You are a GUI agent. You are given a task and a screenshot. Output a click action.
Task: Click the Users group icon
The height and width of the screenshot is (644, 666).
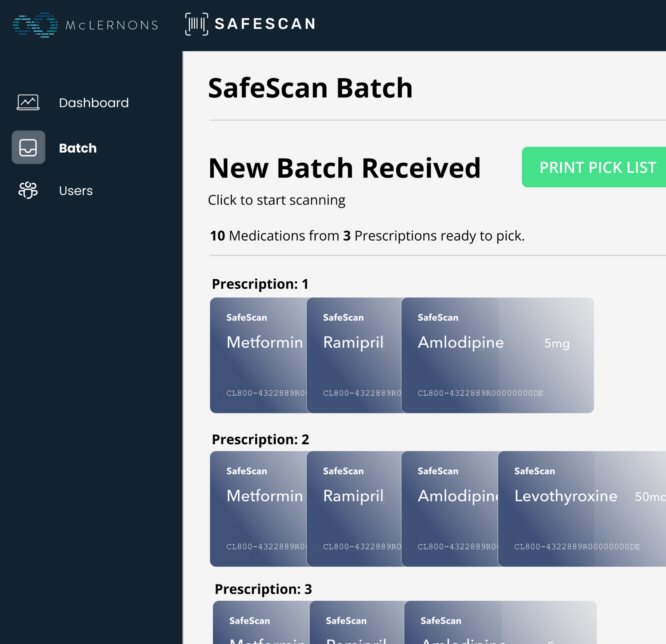click(x=28, y=190)
